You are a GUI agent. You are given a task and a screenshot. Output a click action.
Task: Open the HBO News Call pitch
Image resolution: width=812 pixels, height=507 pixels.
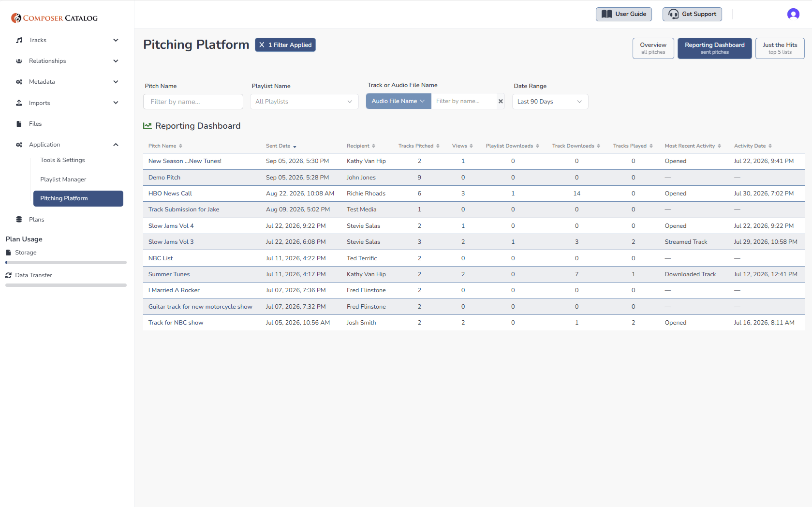point(170,194)
